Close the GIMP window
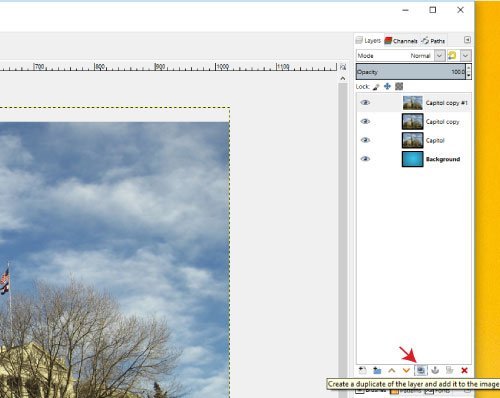 [460, 10]
